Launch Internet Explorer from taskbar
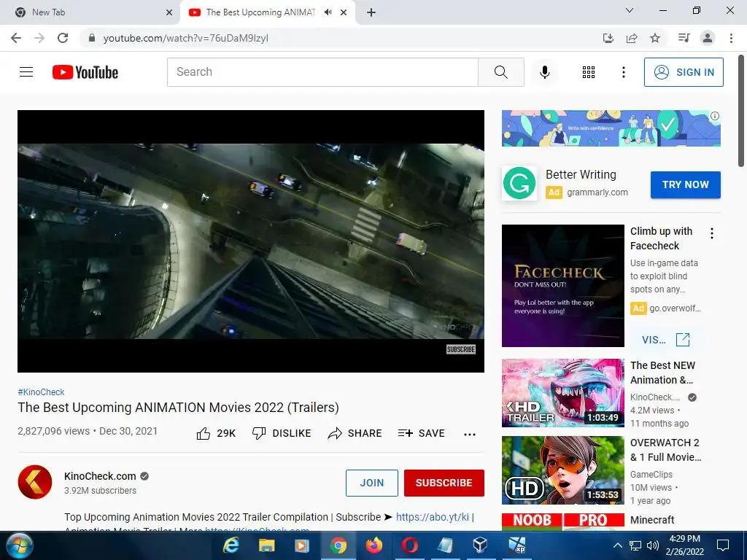This screenshot has height=560, width=747. [231, 545]
